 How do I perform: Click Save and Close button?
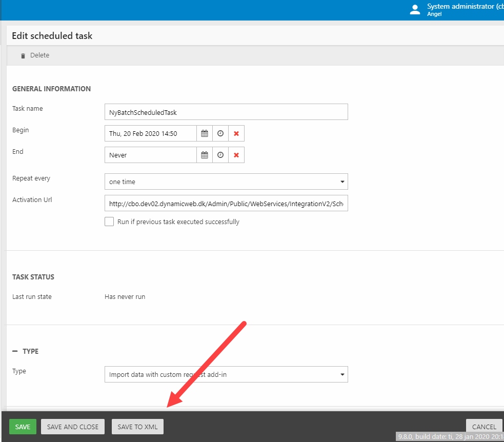72,427
